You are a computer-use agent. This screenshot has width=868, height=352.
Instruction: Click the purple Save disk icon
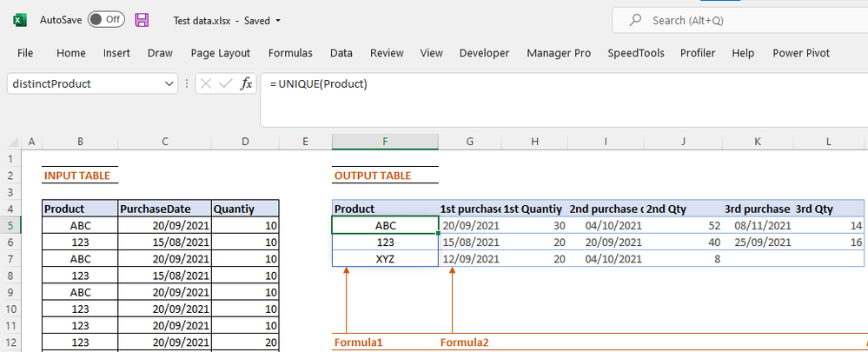pos(142,21)
